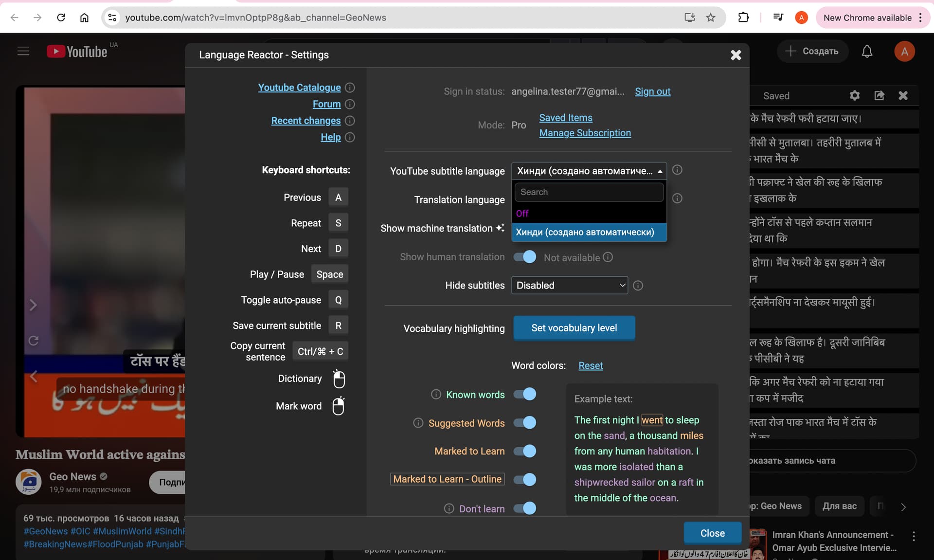
Task: Open the Manage Subscription link
Action: (x=585, y=133)
